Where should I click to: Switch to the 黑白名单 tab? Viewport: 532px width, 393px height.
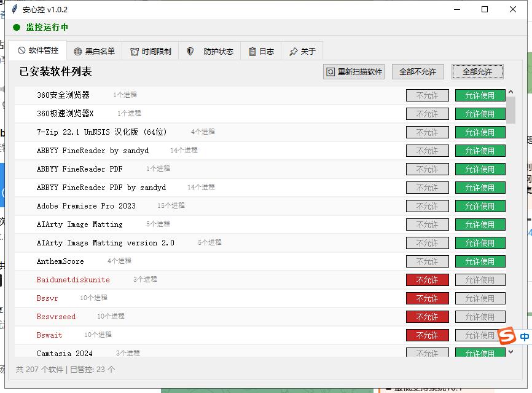(95, 51)
